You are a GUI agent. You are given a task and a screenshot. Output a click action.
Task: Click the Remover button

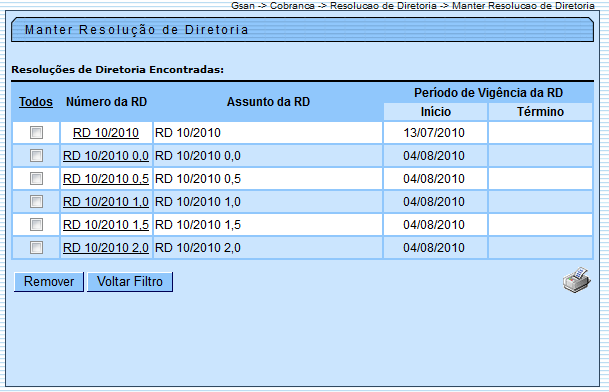pos(49,282)
